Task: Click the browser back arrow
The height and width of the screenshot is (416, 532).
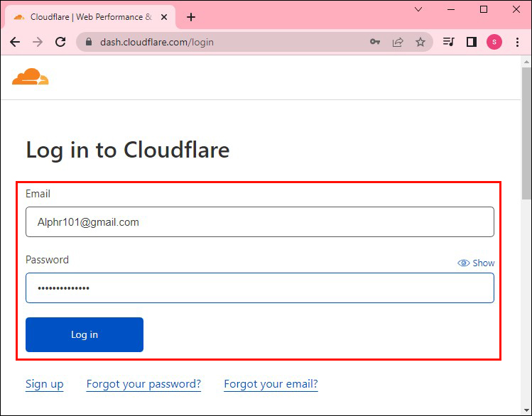Action: 15,42
